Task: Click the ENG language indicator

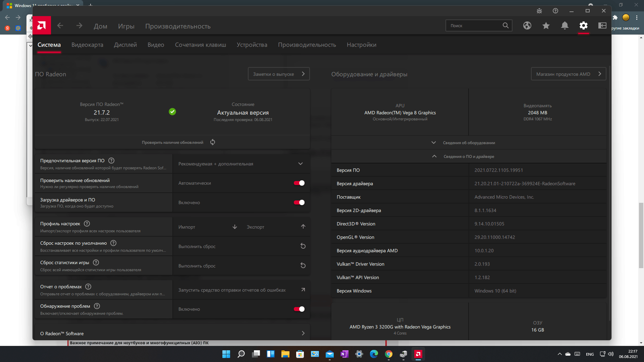Action: 590,354
